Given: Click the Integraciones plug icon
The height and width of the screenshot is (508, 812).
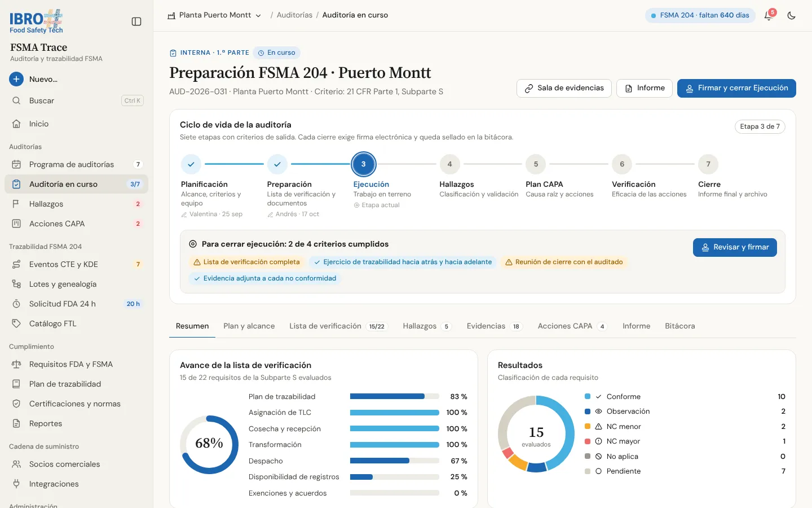Looking at the screenshot, I should click(16, 484).
